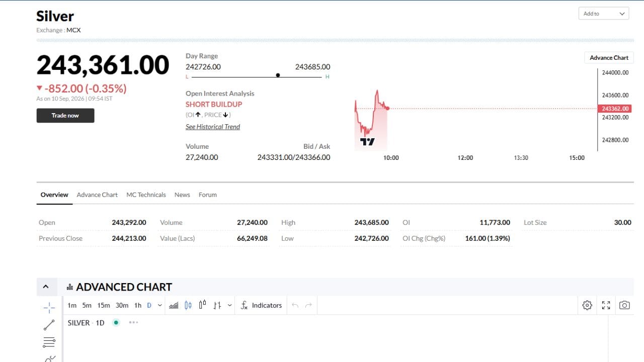Enter fullscreen chart mode
The height and width of the screenshot is (362, 644).
point(606,305)
